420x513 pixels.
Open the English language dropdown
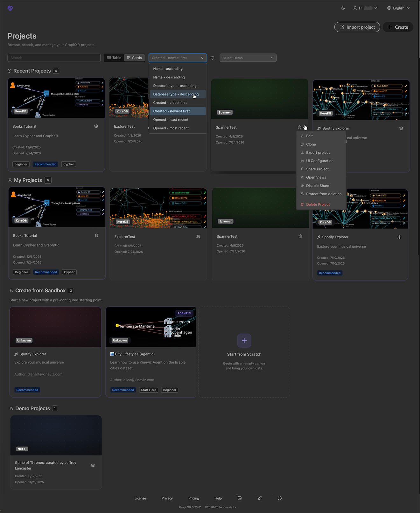(398, 8)
